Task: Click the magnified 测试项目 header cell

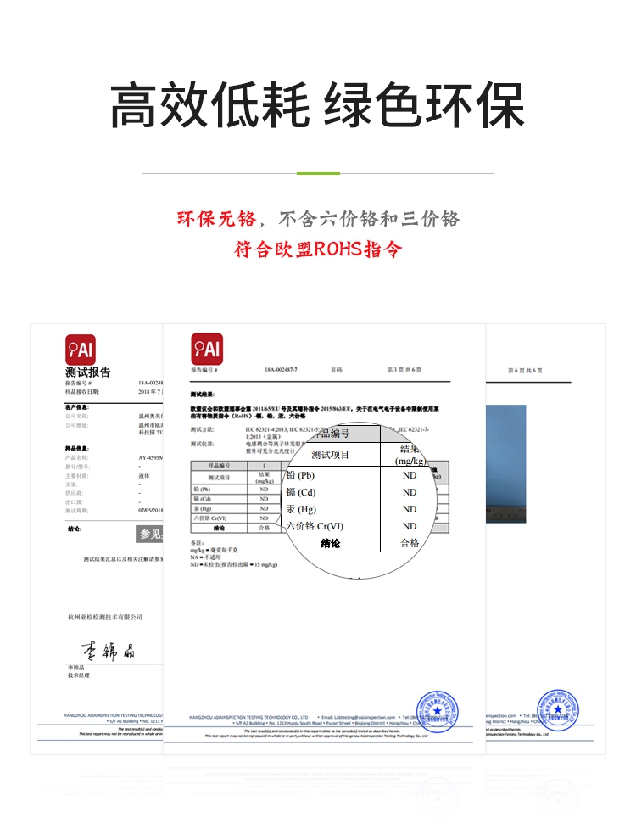Action: click(330, 455)
